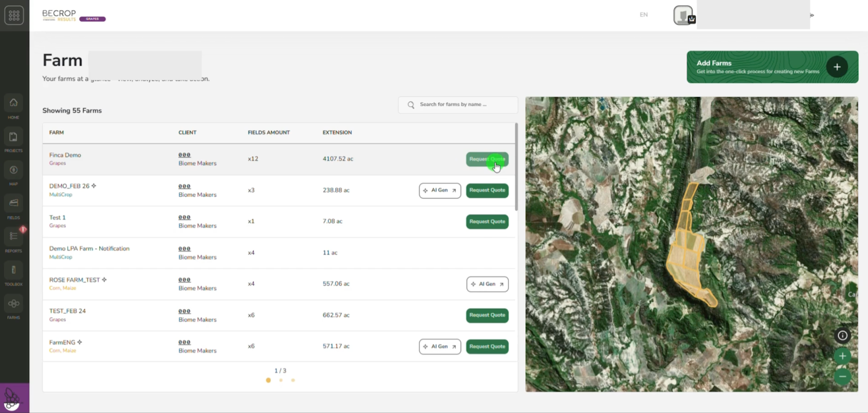Switch language via EN selector
Viewport: 868px width, 413px height.
(643, 15)
